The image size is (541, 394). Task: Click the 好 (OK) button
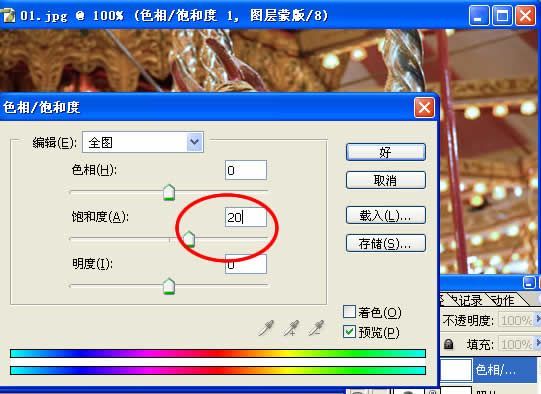pyautogui.click(x=386, y=152)
